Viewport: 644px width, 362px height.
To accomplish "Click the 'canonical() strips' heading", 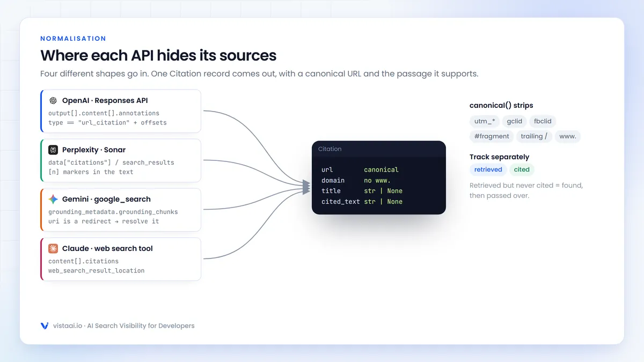I will coord(501,105).
